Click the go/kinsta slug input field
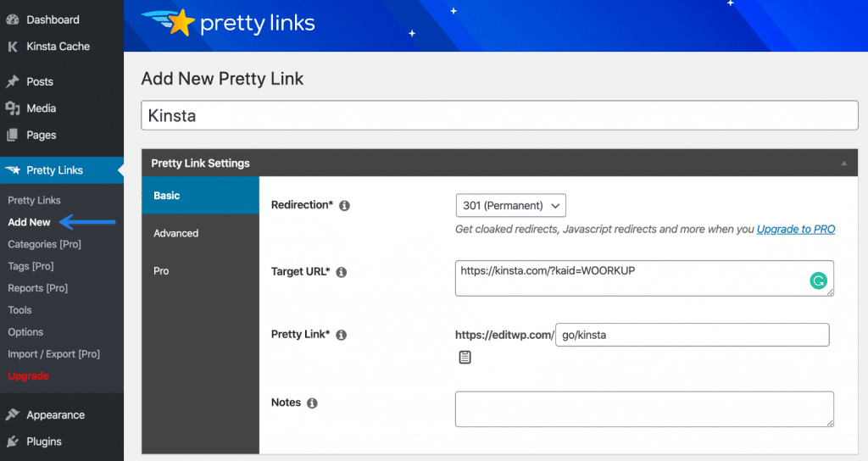 (692, 335)
